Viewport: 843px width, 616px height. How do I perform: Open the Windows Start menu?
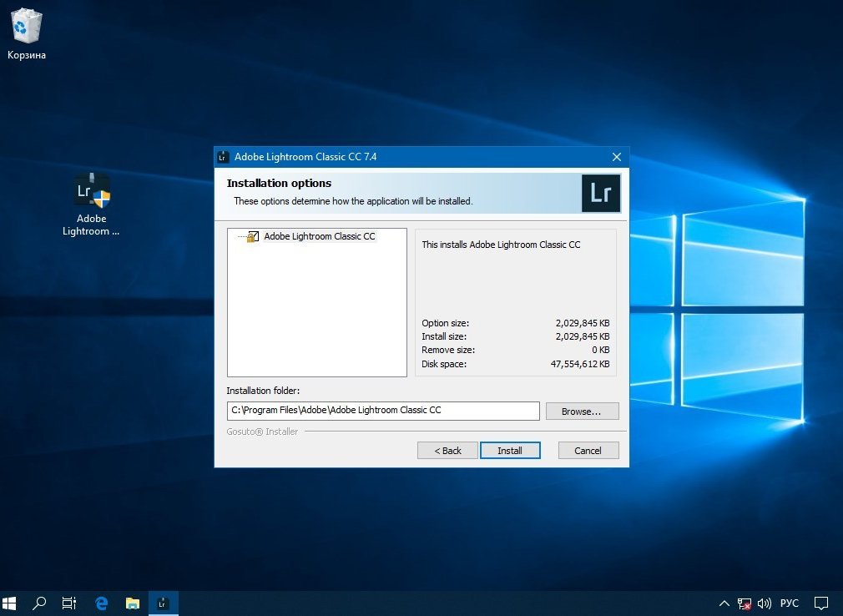click(9, 603)
